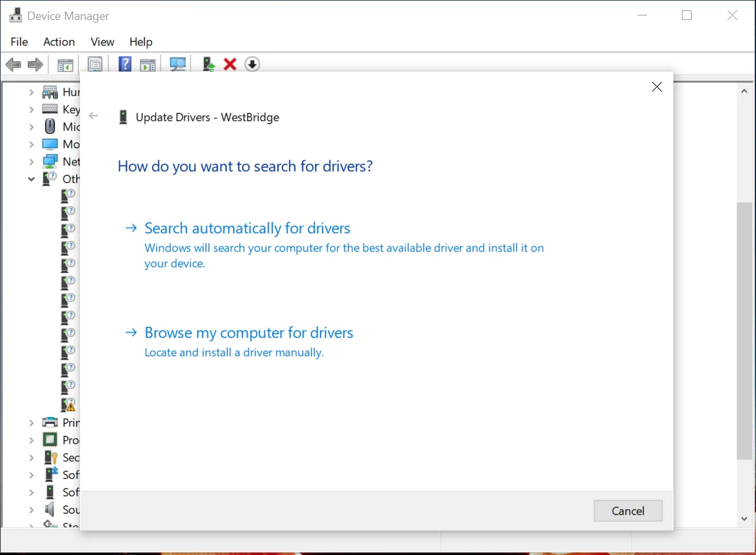Open the Help menu
Image resolution: width=756 pixels, height=555 pixels.
[141, 42]
